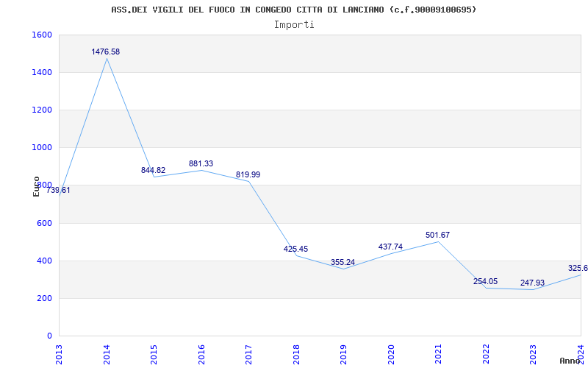Image resolution: width=588 pixels, height=368 pixels.
Task: Click the 1600 y-axis tick
Action: (x=42, y=35)
